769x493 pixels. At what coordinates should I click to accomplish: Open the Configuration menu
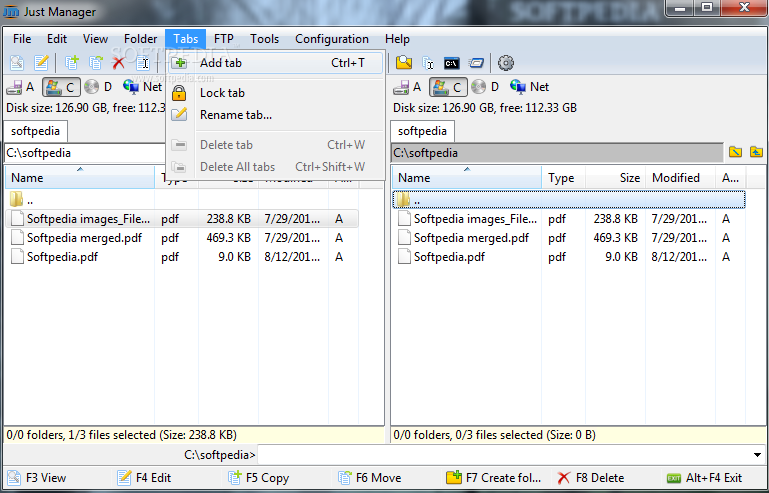click(332, 39)
